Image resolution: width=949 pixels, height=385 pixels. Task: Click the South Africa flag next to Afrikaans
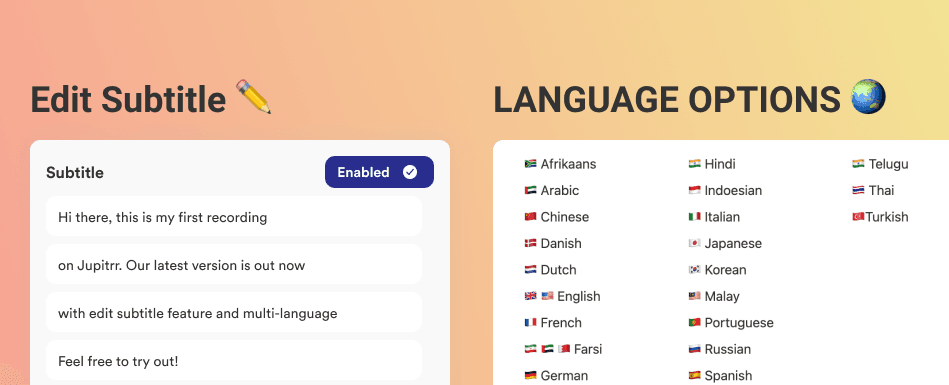click(530, 164)
